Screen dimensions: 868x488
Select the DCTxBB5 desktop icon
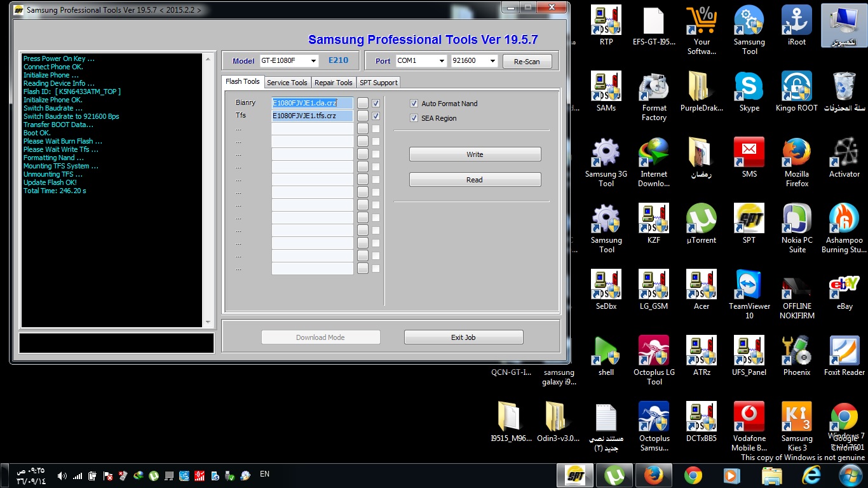coord(702,422)
